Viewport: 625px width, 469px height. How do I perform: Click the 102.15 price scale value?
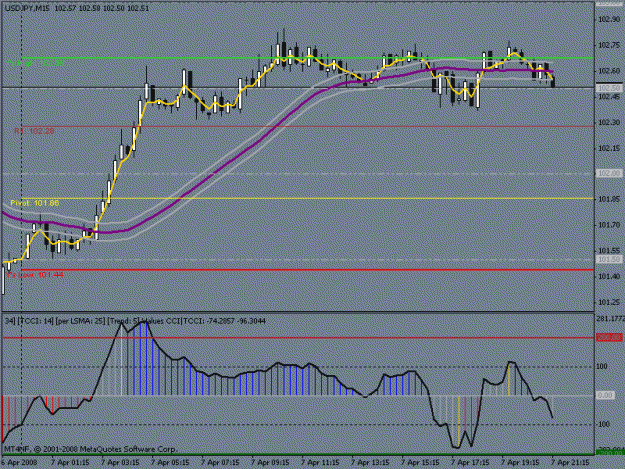609,148
